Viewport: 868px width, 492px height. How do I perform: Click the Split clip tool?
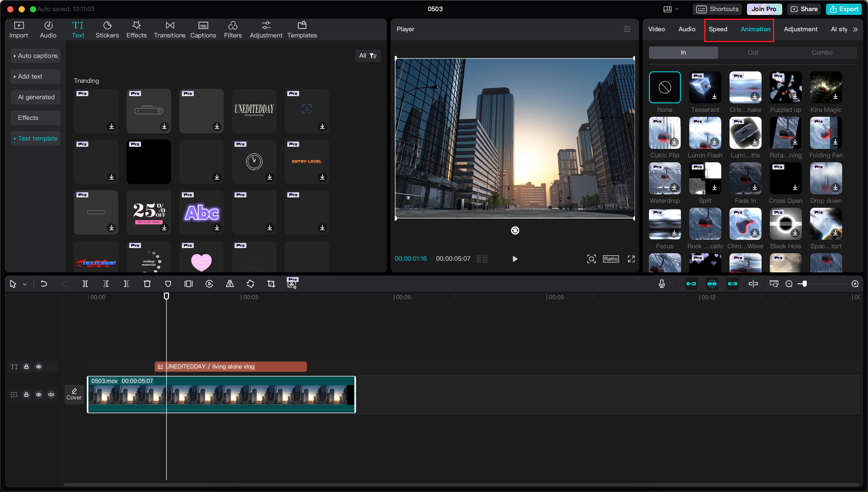pyautogui.click(x=85, y=283)
